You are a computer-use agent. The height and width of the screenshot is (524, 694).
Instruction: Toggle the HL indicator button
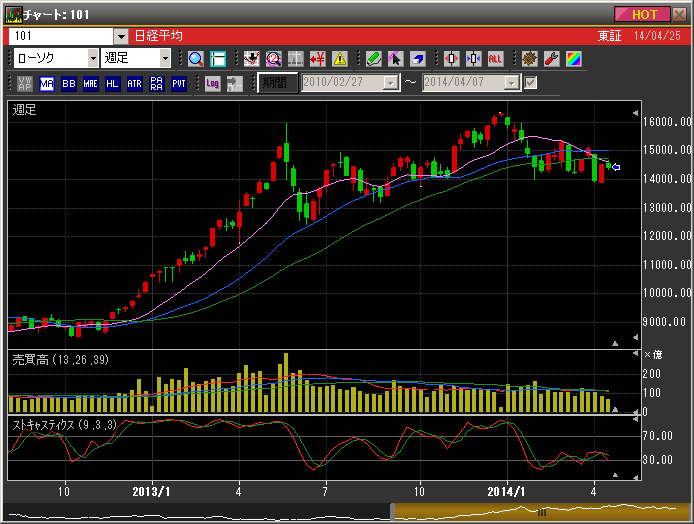tap(112, 83)
